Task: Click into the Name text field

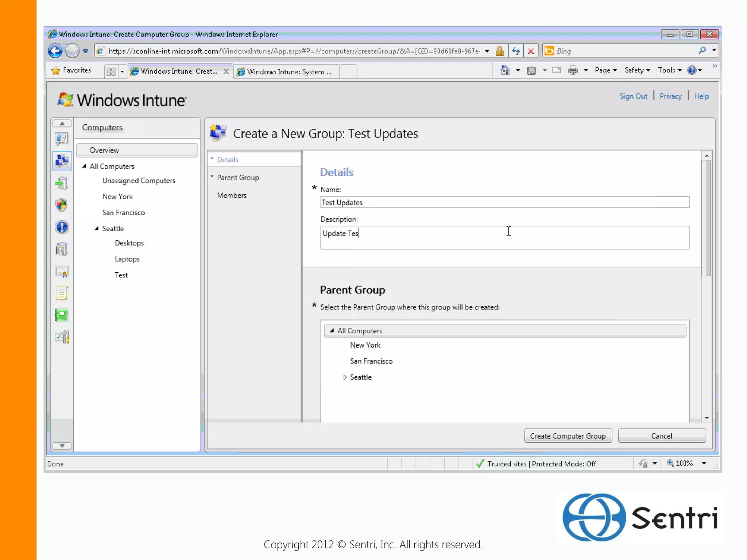Action: pos(504,202)
